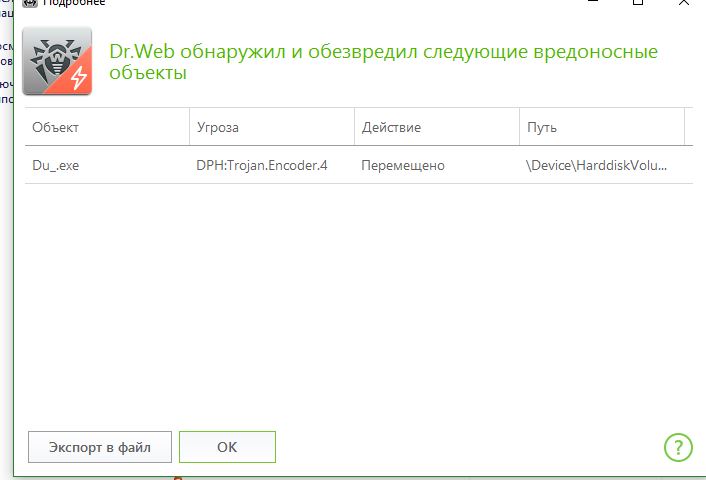Click the Dr.Web spider logo icon
The height and width of the screenshot is (480, 706).
click(x=57, y=61)
